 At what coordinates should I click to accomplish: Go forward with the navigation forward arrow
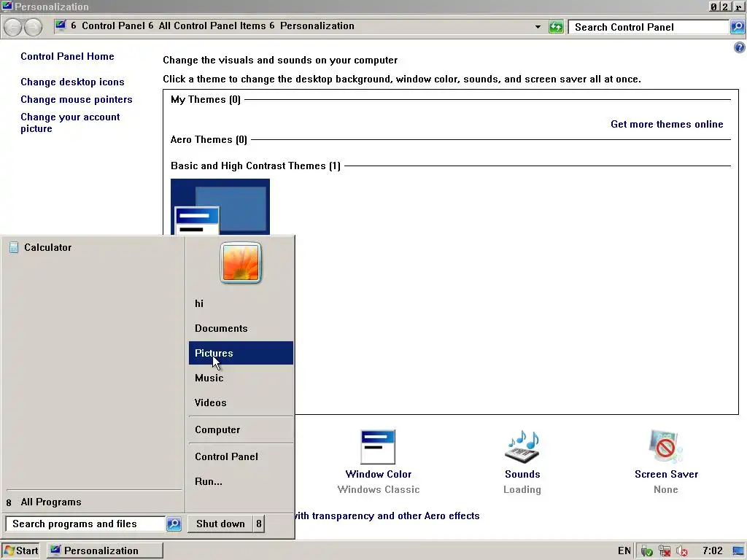tap(32, 27)
